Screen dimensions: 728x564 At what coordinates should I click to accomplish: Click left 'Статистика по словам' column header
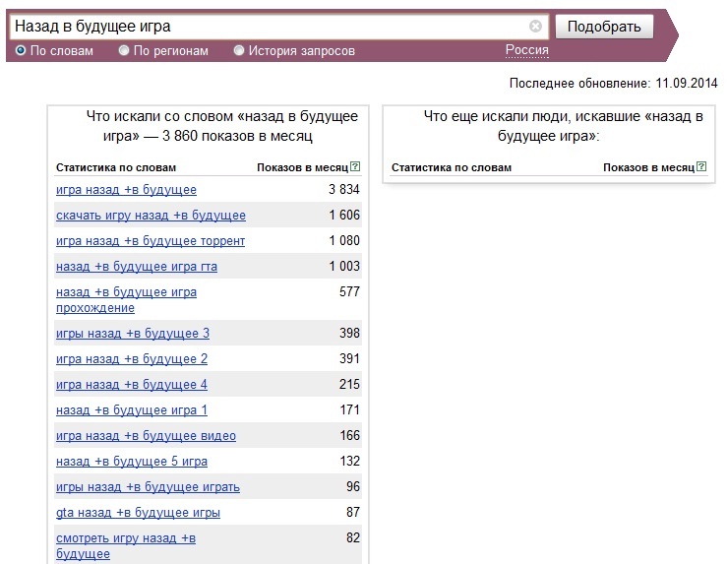pyautogui.click(x=116, y=167)
